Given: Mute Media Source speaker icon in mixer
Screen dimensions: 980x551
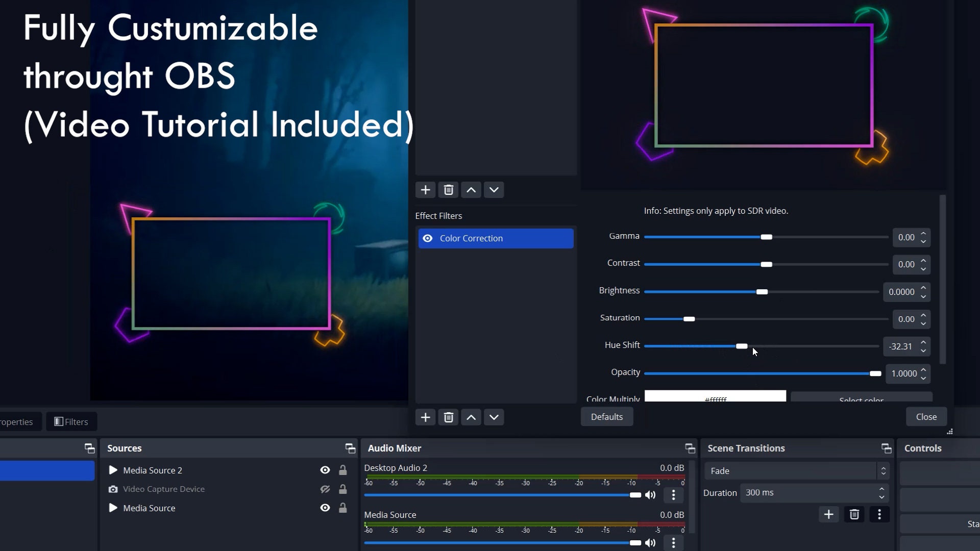Looking at the screenshot, I should point(650,542).
